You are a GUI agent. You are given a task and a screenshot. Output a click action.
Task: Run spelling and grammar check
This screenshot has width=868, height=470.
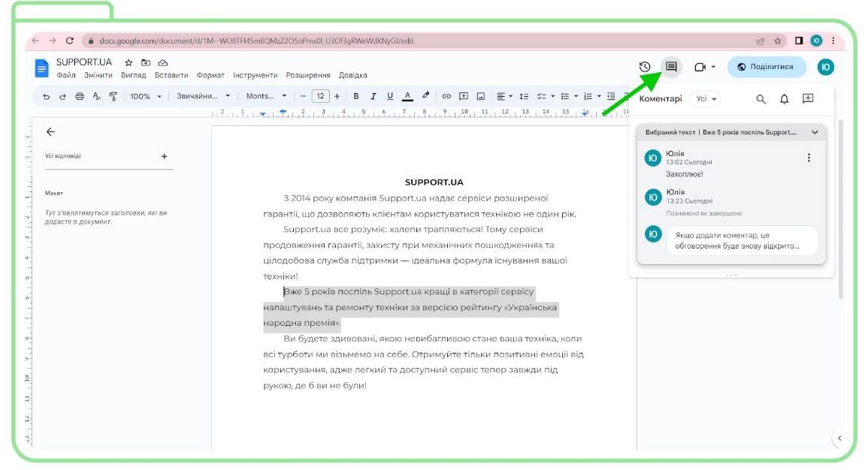point(96,96)
